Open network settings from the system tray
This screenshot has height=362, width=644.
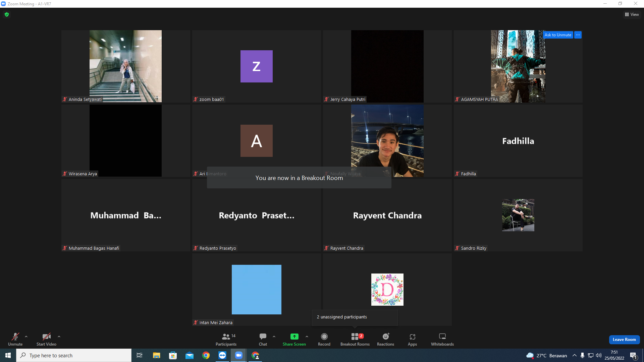click(x=591, y=355)
